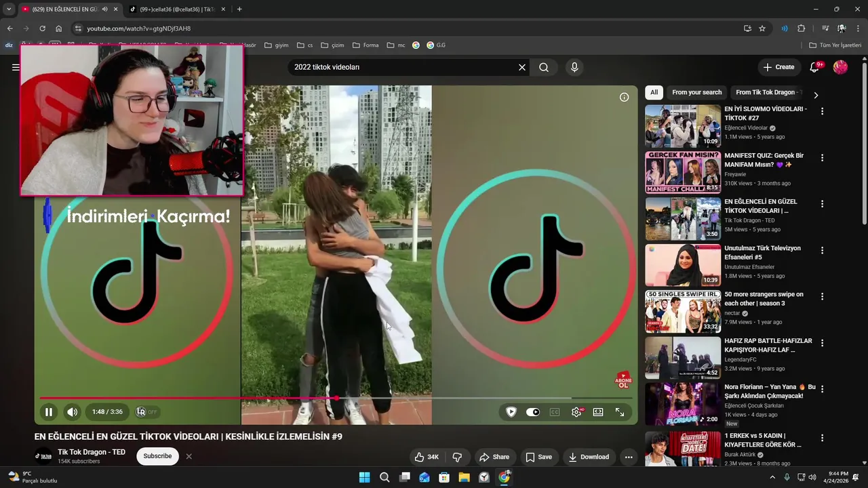This screenshot has height=488, width=868.
Task: Click the shield icon in the player controls
Action: tap(511, 412)
